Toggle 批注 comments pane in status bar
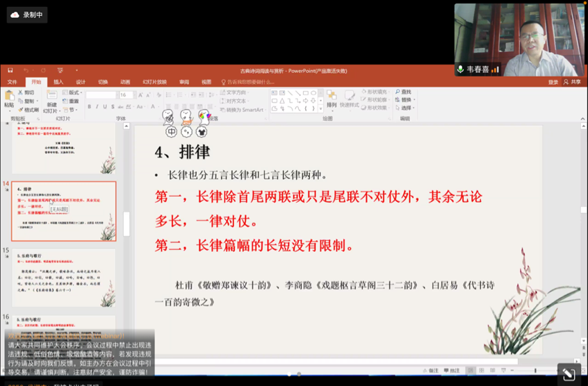588x386 pixels. click(452, 370)
